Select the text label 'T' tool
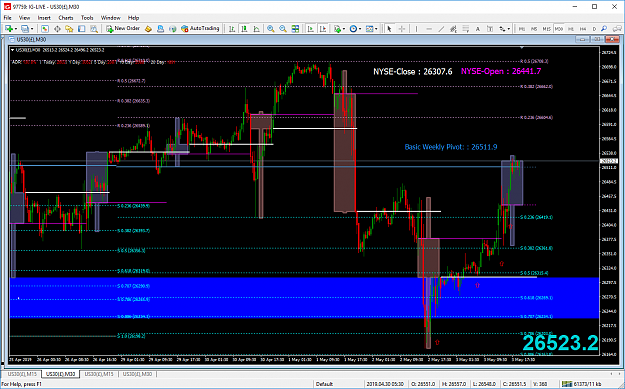625x389 pixels. tap(490, 29)
